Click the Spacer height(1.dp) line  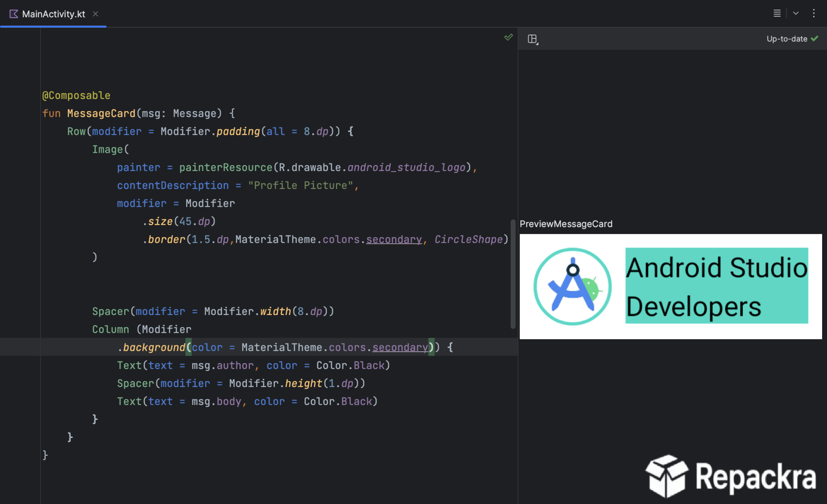pyautogui.click(x=241, y=383)
